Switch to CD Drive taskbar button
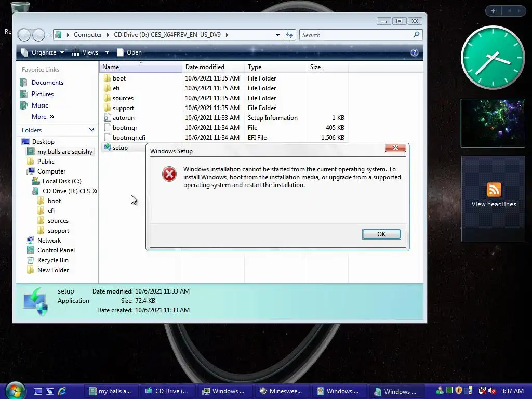The width and height of the screenshot is (532, 399). click(x=167, y=391)
